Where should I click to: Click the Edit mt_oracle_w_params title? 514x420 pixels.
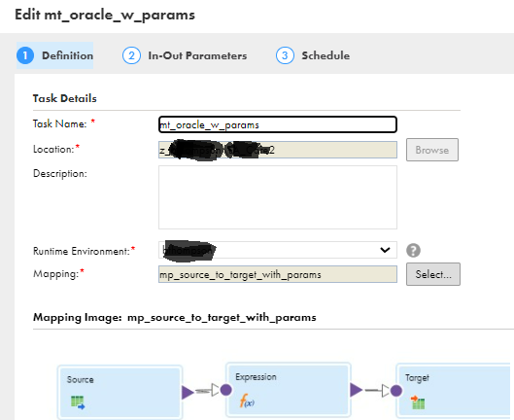click(105, 16)
